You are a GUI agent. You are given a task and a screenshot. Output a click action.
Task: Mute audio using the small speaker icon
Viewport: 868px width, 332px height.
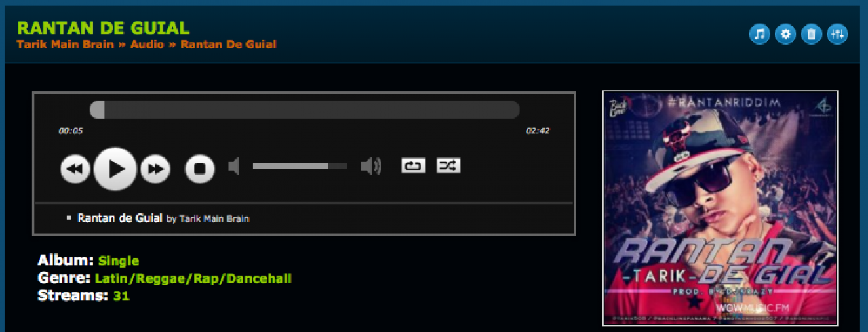pyautogui.click(x=233, y=166)
